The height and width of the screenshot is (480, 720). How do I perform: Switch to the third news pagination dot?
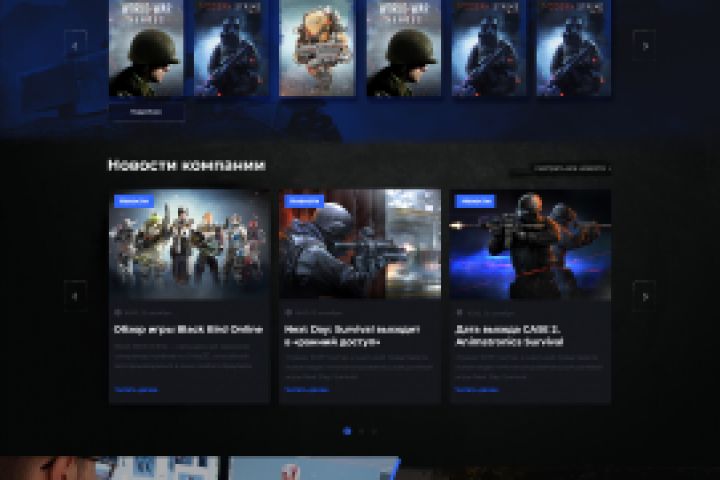[x=374, y=431]
